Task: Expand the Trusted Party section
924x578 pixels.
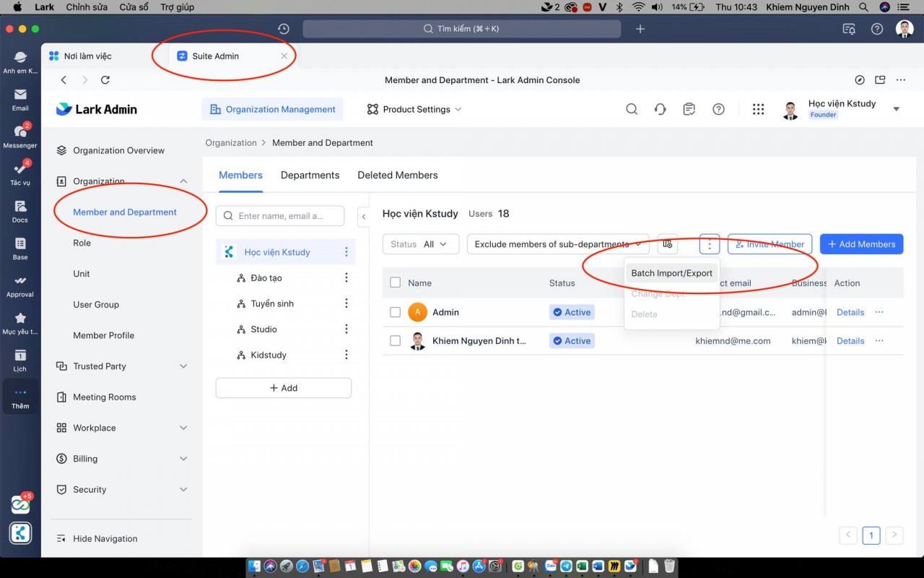Action: click(122, 366)
